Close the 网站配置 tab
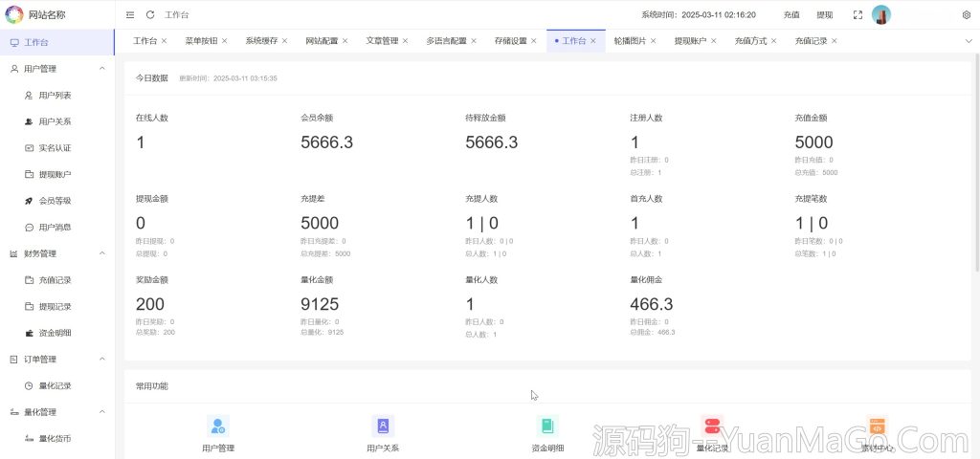The image size is (980, 459). 345,41
